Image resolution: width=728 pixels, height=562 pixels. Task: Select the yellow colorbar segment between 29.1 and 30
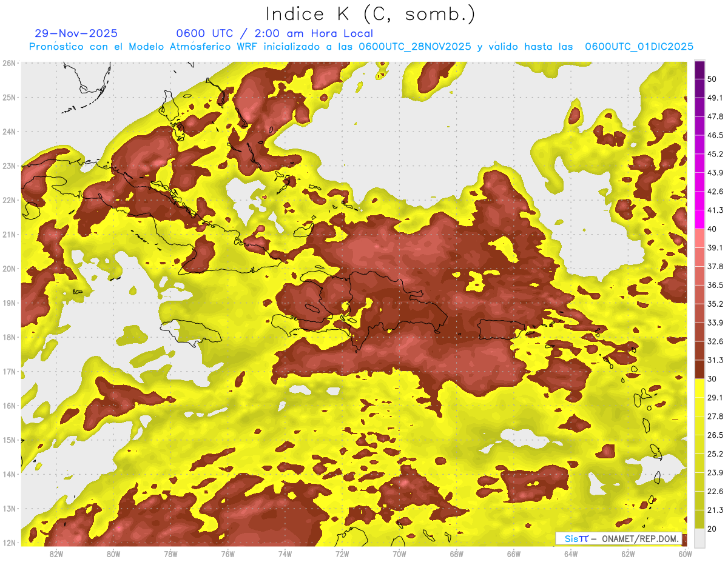coord(699,387)
